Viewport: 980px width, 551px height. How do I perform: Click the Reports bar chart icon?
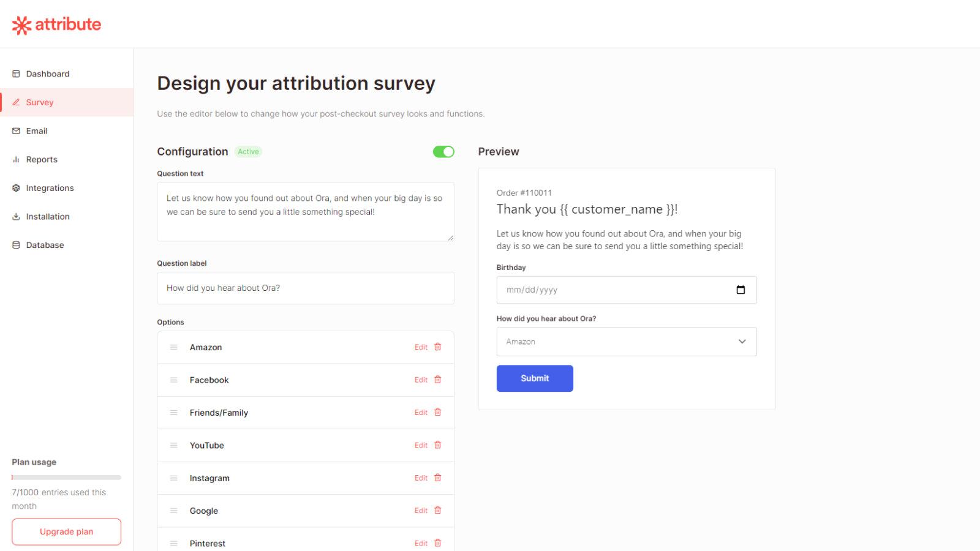pos(16,159)
